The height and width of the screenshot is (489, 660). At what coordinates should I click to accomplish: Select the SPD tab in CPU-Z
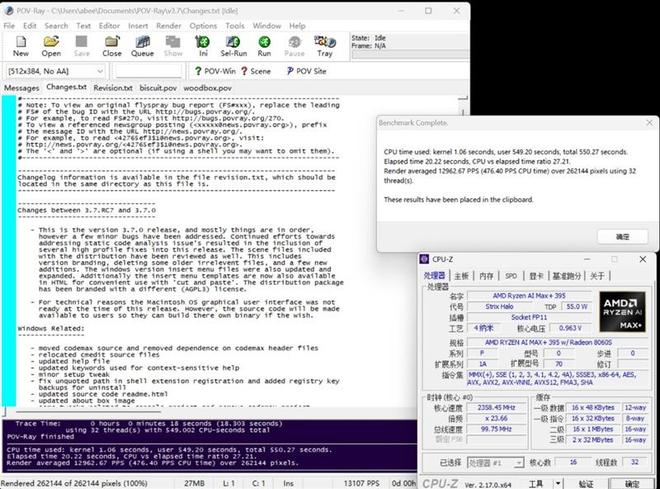click(510, 275)
